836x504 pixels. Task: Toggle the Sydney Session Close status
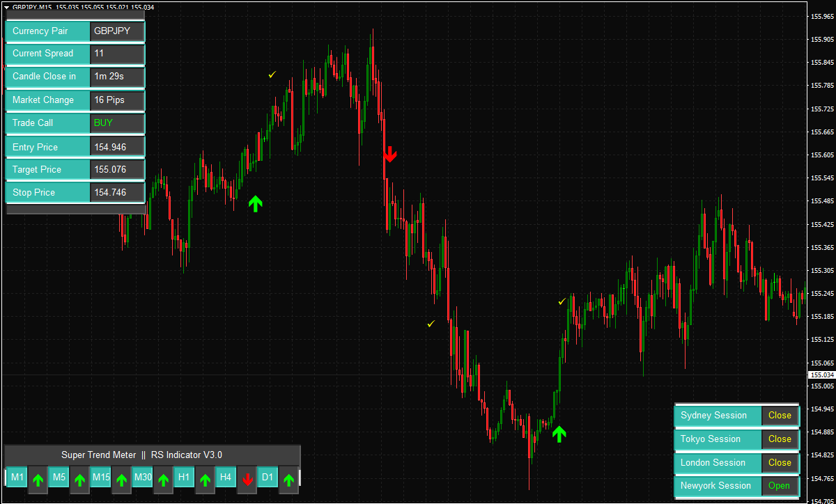780,416
